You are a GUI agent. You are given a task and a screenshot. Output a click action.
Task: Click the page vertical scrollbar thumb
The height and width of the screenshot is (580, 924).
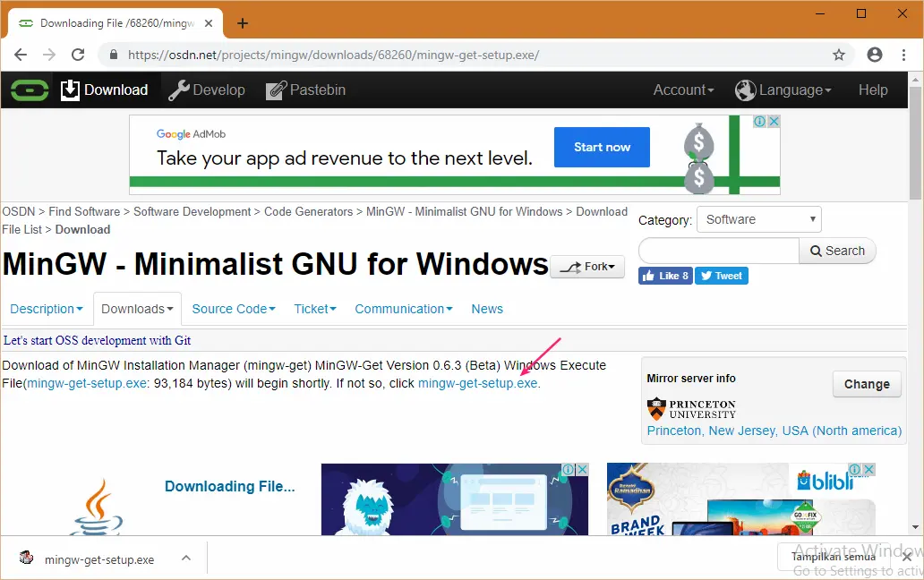[x=915, y=143]
